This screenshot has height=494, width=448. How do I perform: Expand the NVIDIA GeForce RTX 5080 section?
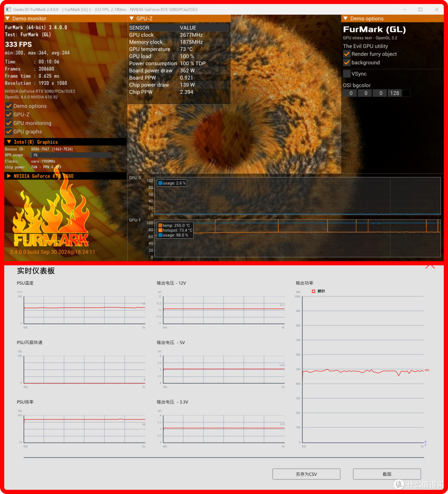[x=9, y=176]
